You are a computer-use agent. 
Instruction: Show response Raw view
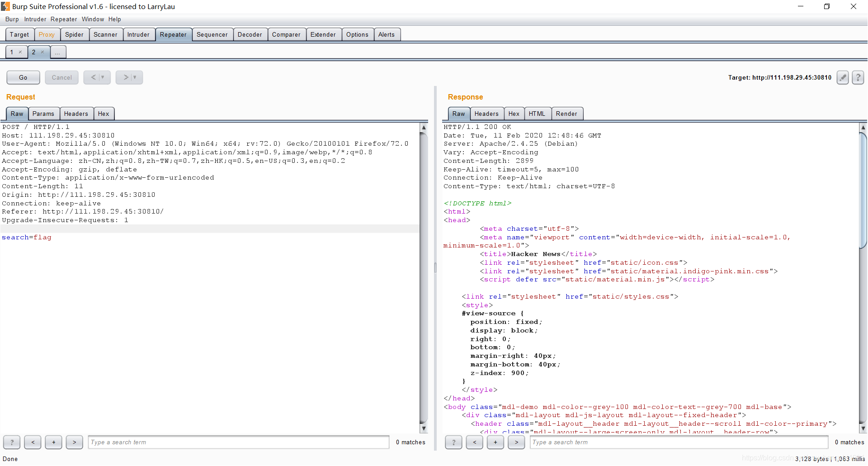[459, 114]
